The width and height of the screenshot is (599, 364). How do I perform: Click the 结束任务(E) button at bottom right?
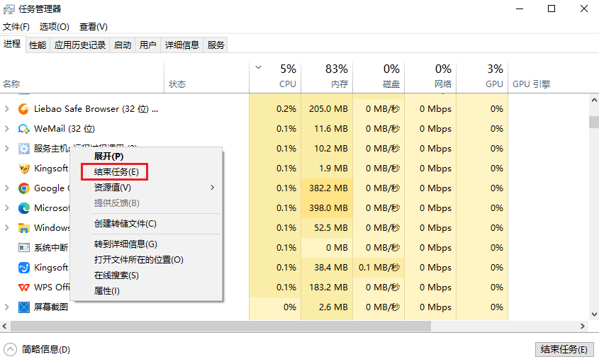pyautogui.click(x=563, y=349)
